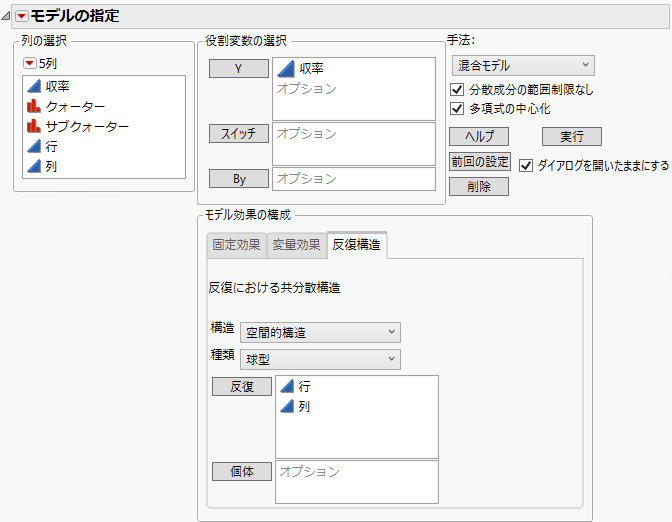
Task: Click the 削除 button
Action: 479,186
